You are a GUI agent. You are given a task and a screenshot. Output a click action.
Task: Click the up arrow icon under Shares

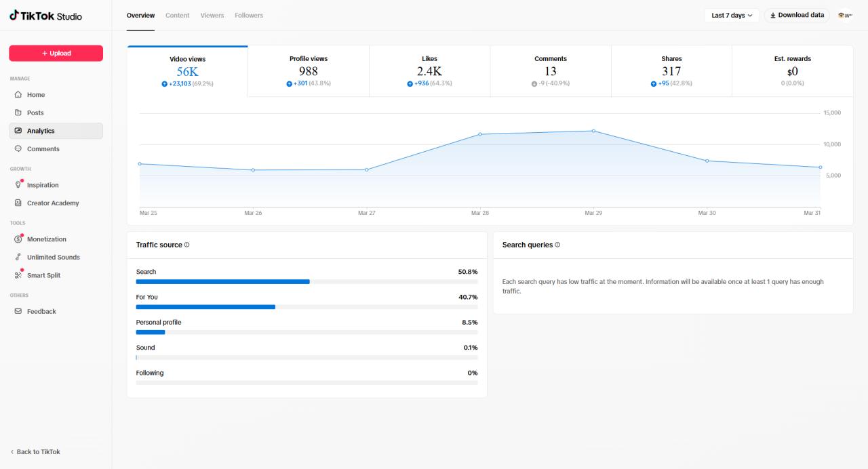tap(654, 83)
